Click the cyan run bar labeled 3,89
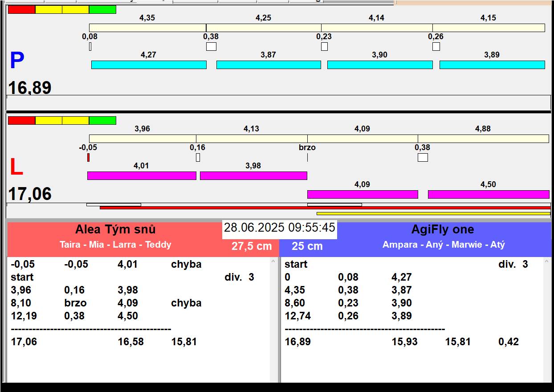554x392 pixels. point(492,65)
